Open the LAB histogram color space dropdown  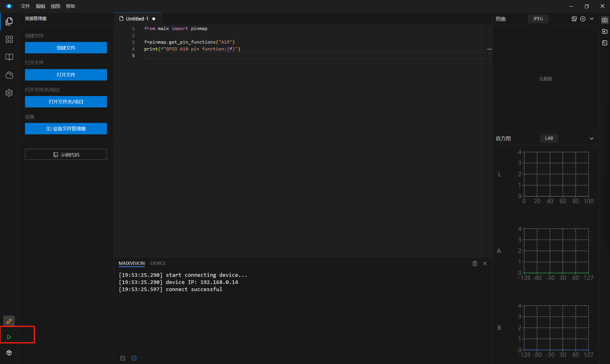(549, 138)
